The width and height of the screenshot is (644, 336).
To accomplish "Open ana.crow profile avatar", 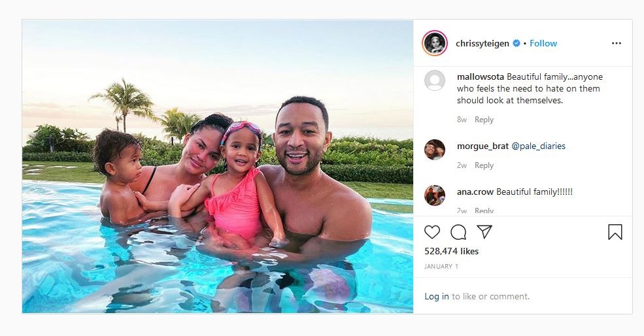I will pos(435,195).
